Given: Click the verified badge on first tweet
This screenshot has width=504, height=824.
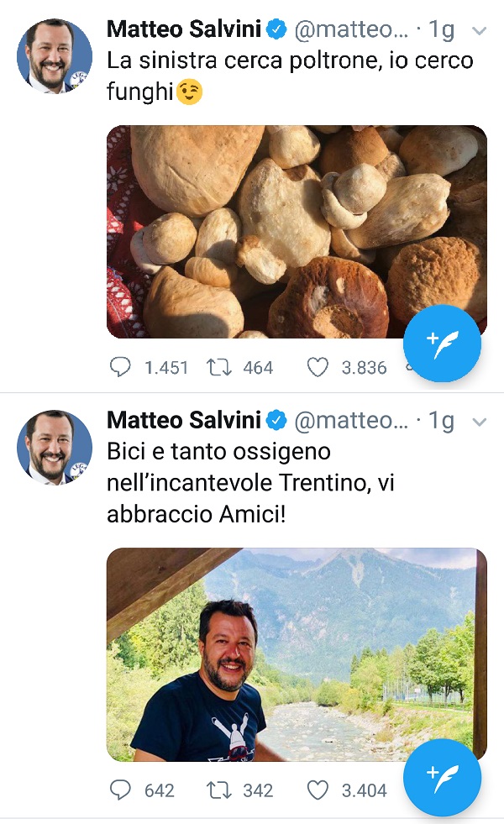Looking at the screenshot, I should pyautogui.click(x=276, y=30).
